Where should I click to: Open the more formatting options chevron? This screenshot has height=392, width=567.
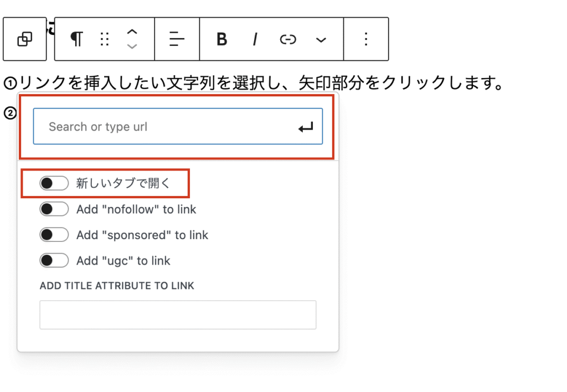[321, 39]
